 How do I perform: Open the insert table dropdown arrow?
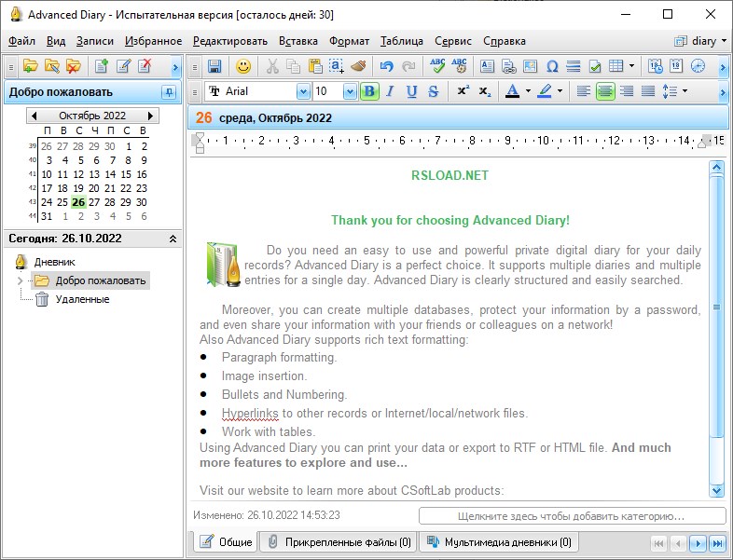coord(631,66)
